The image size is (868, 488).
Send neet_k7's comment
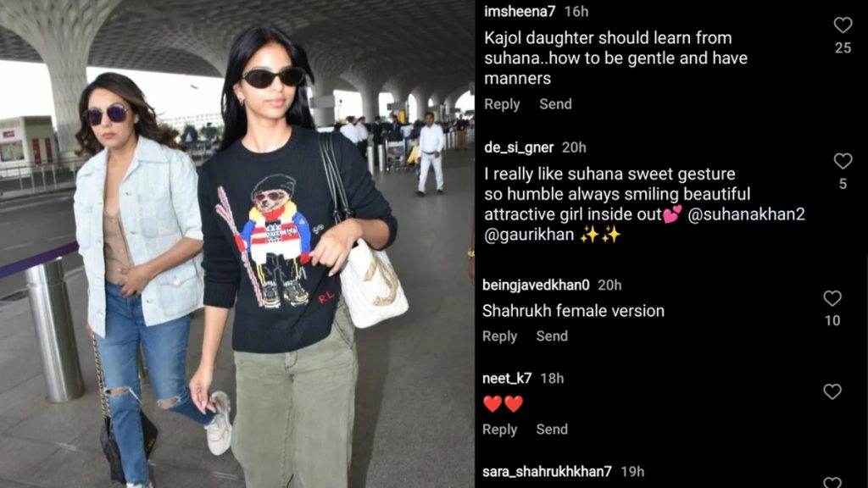(x=552, y=430)
